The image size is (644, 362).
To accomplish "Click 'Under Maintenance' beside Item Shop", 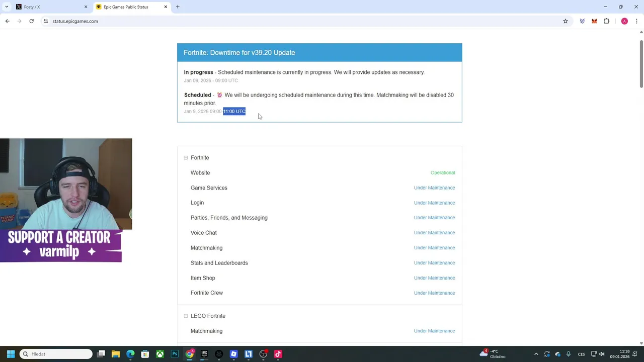I will tap(434, 278).
